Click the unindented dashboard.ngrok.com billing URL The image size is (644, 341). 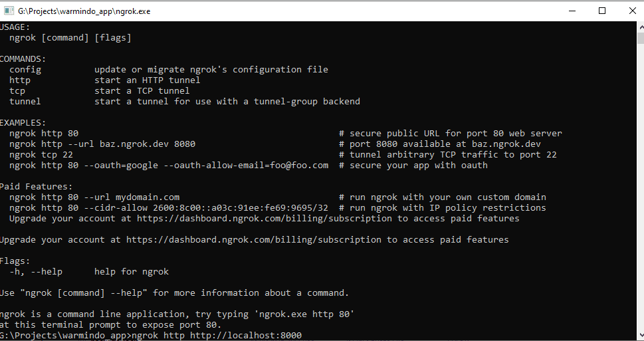[x=253, y=239]
